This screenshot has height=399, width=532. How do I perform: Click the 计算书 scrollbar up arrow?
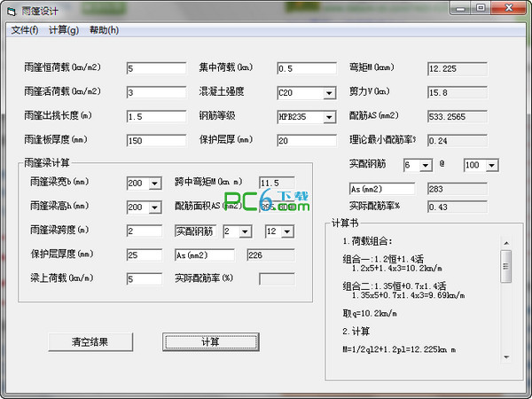(506, 243)
